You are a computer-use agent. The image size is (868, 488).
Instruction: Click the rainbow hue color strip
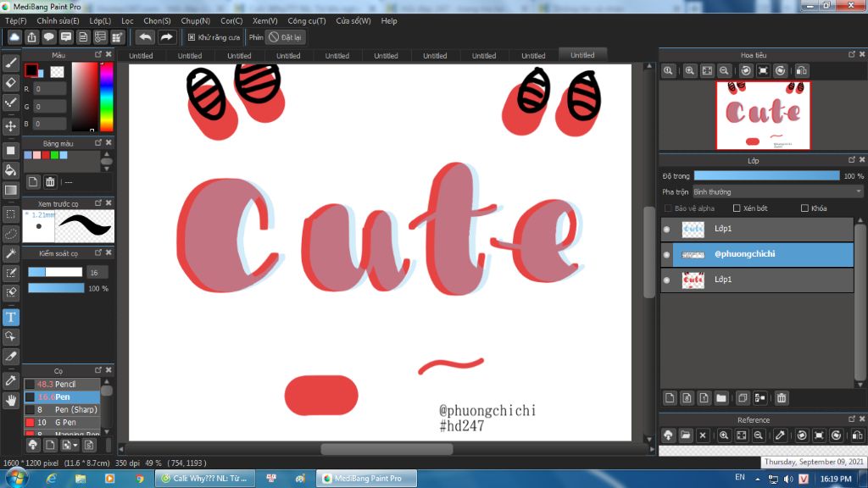pos(107,96)
